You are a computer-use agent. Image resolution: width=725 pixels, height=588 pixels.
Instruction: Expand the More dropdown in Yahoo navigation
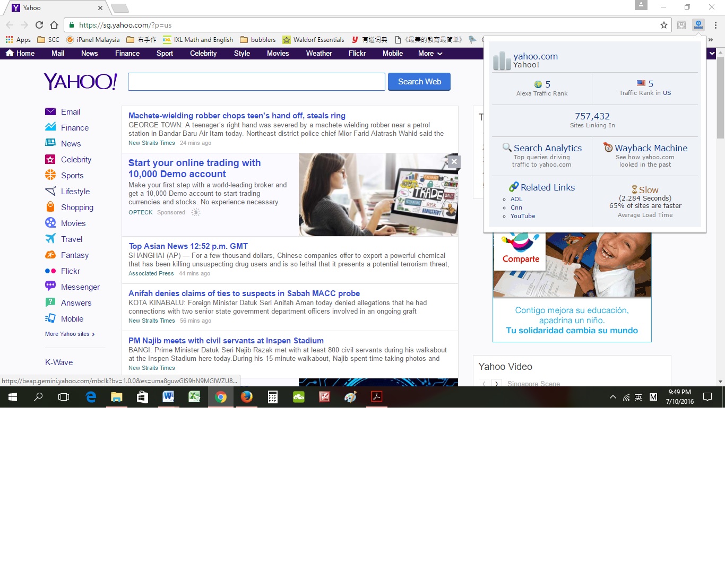pyautogui.click(x=430, y=53)
